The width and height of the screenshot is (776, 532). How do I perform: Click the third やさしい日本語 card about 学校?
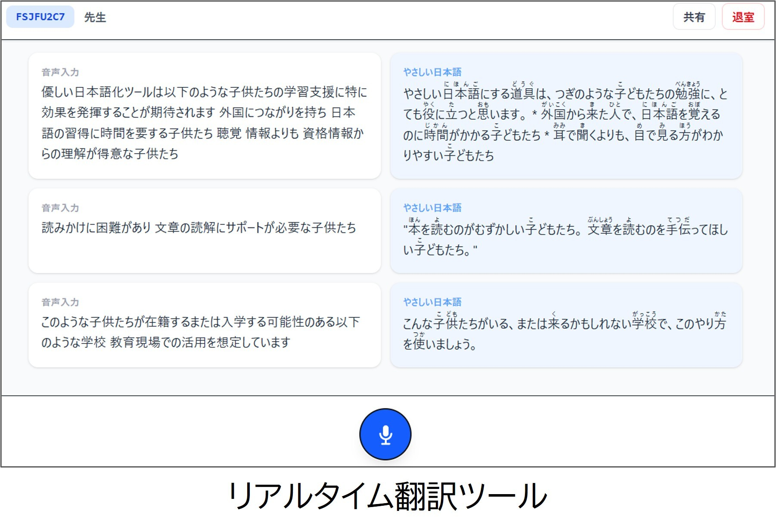tap(566, 325)
